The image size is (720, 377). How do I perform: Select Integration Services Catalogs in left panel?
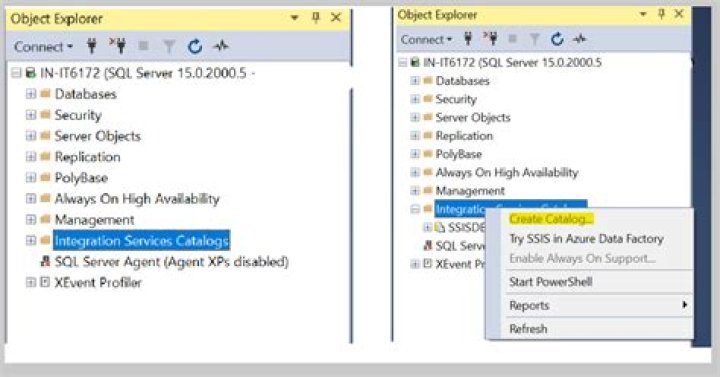pyautogui.click(x=141, y=241)
